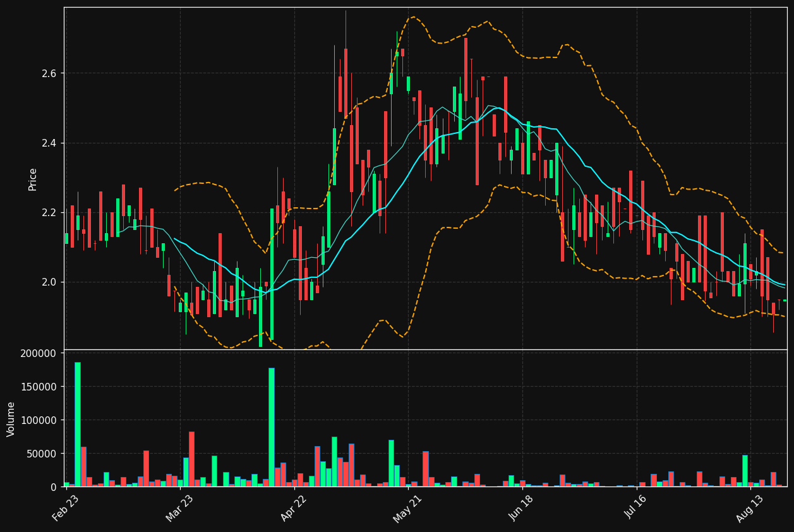This screenshot has width=794, height=532.
Task: Click the 200000 volume tick label
Action: click(39, 353)
